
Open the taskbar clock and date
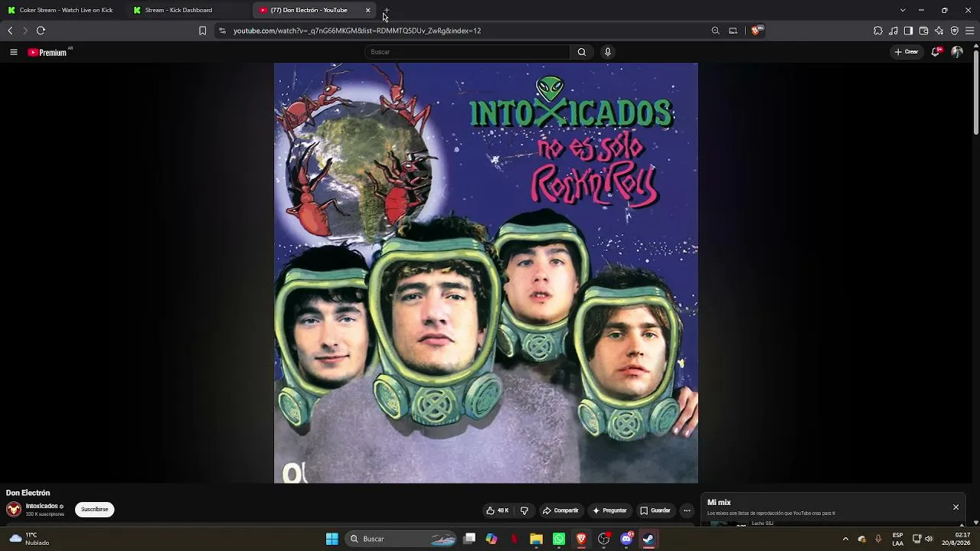[957, 539]
